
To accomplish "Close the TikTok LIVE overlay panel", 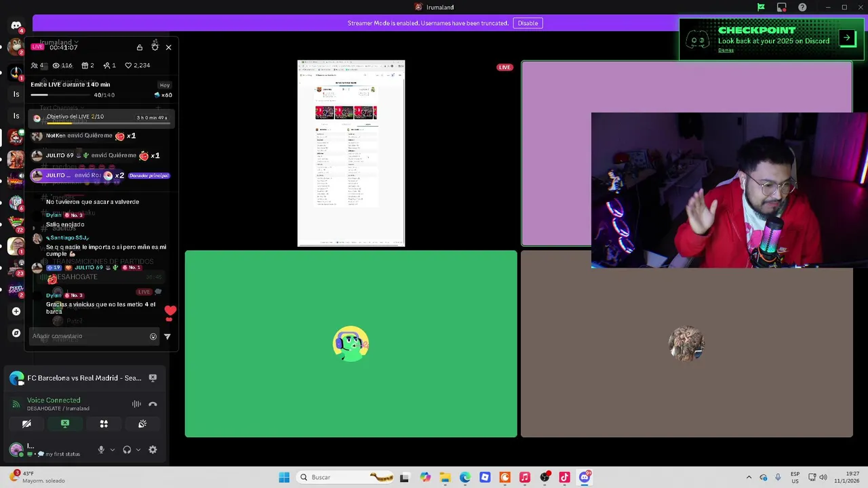I will [169, 47].
